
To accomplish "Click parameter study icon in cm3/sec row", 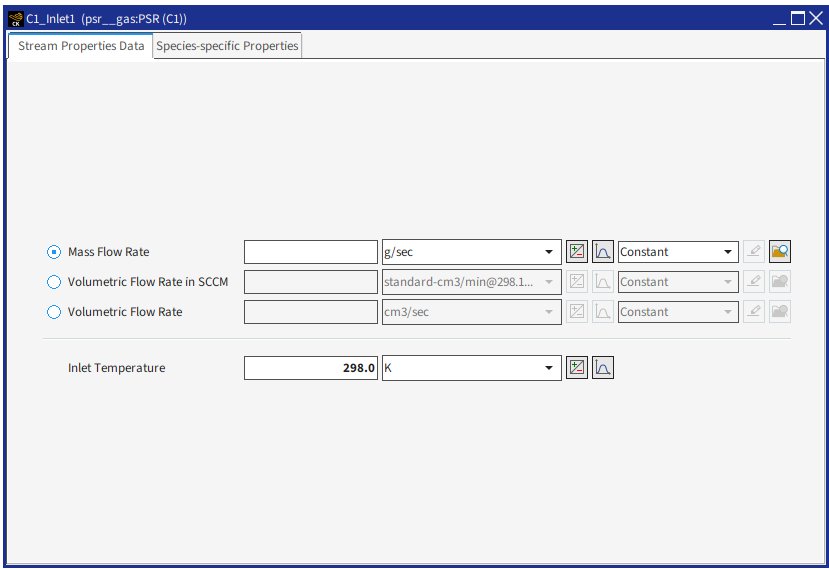I will (x=577, y=312).
